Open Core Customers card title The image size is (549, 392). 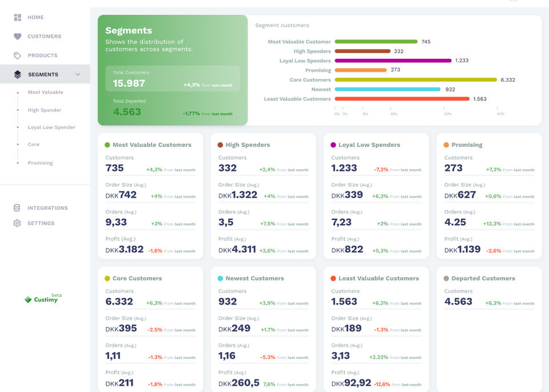[x=137, y=278]
